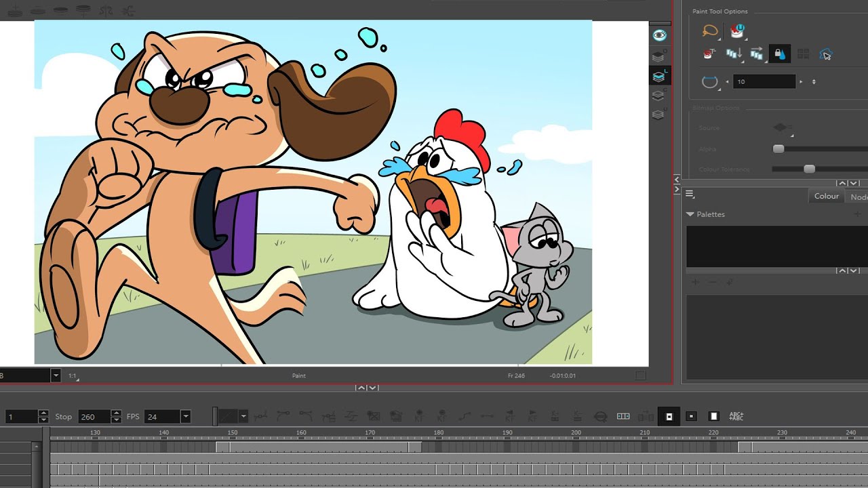The image size is (868, 488).
Task: Click the 'Paint' tool label in status bar
Action: pos(299,375)
